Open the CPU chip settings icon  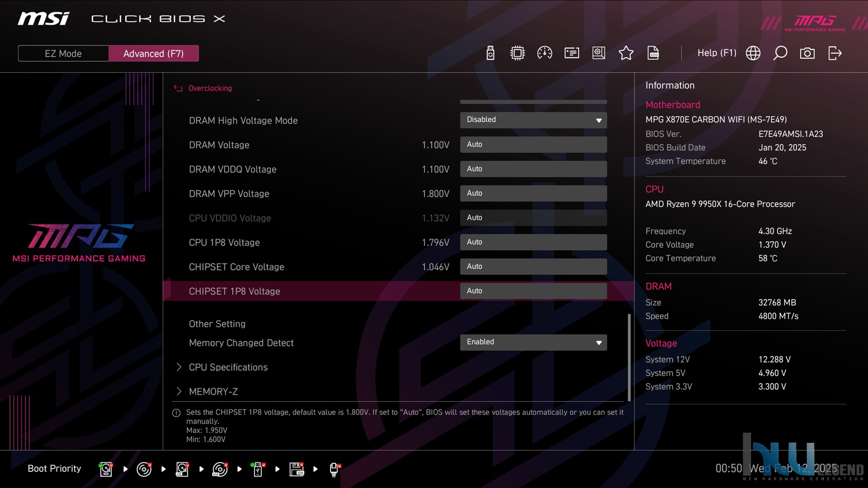pyautogui.click(x=517, y=53)
